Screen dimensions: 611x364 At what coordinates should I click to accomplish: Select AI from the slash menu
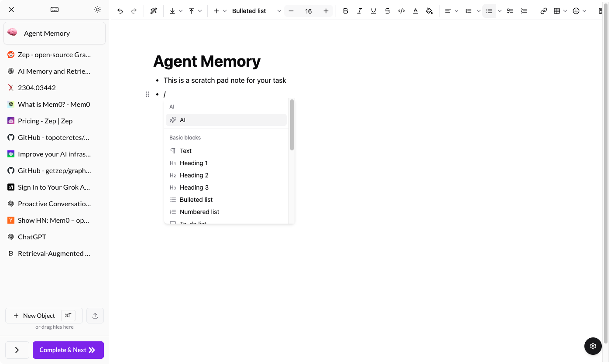tap(226, 120)
